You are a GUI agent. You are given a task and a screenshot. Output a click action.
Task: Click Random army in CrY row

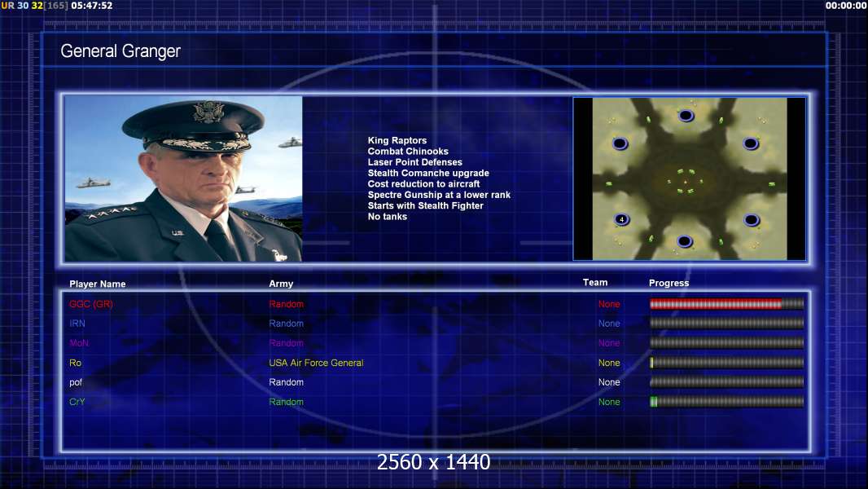click(x=286, y=402)
